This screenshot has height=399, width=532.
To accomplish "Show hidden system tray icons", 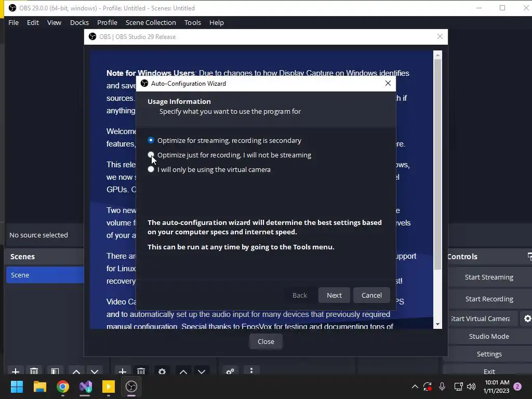I will [415, 387].
